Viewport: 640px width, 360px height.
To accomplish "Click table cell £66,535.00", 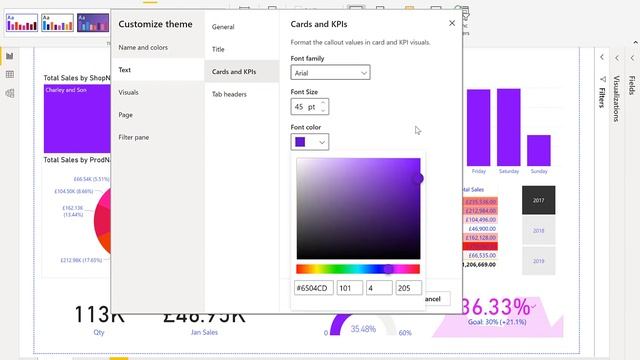I will pos(482,256).
